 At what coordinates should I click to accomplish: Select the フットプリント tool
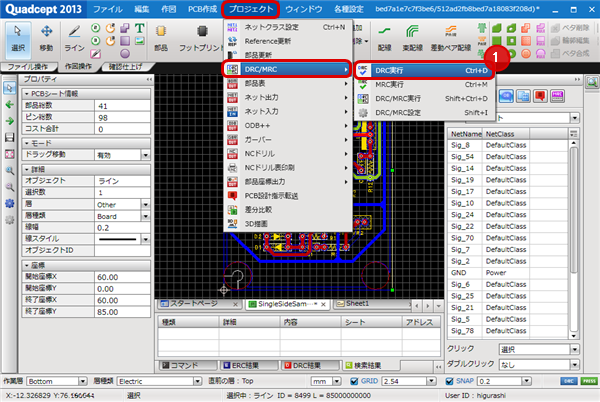202,39
